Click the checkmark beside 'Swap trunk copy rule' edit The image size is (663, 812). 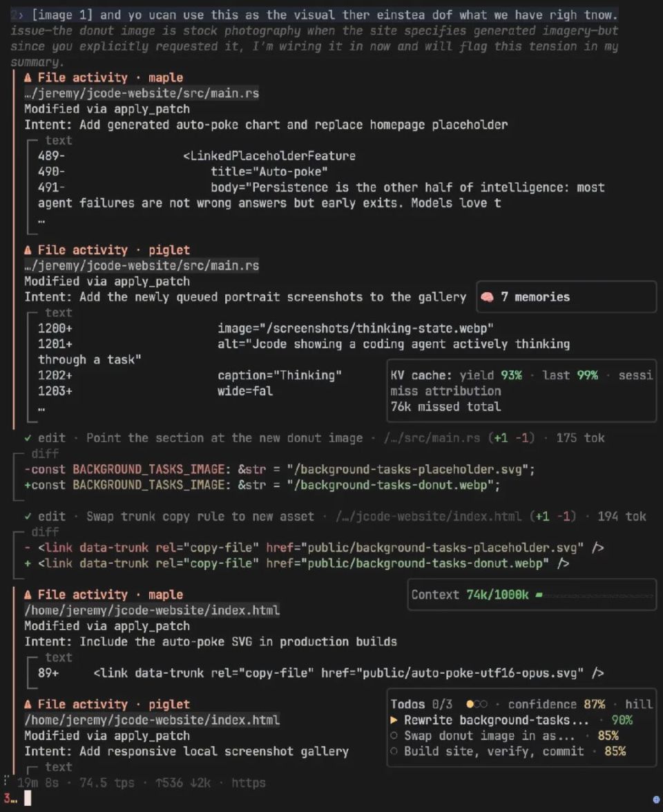point(28,516)
